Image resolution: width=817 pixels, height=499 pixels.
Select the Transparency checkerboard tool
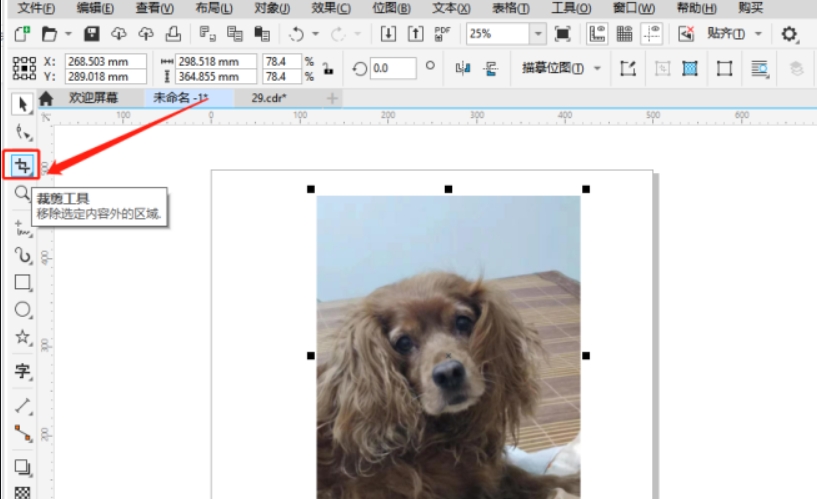tap(22, 492)
